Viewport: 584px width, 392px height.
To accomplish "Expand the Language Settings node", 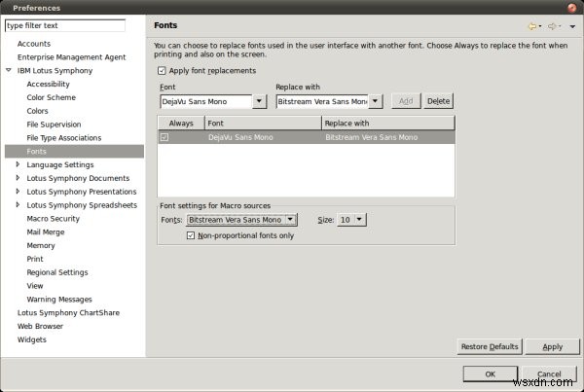I will point(18,164).
